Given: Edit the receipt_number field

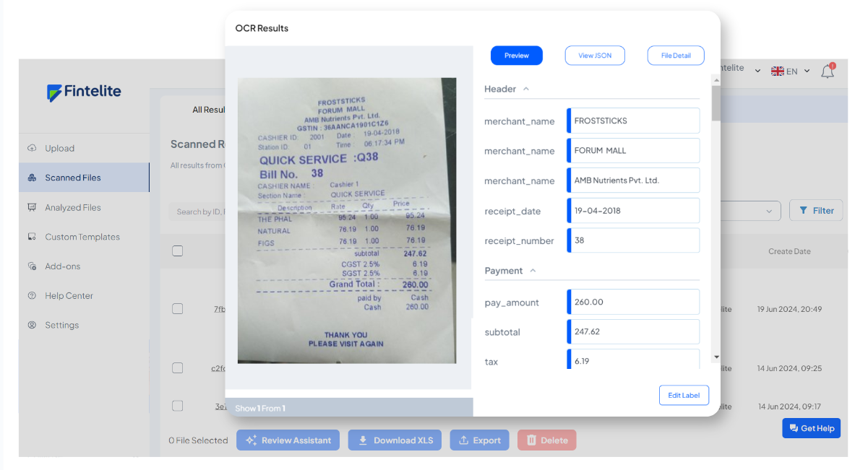Looking at the screenshot, I should point(633,240).
